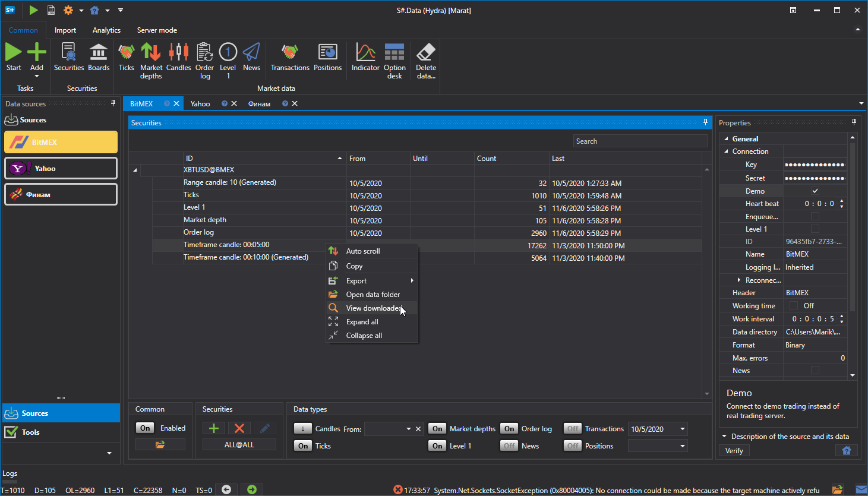Choose Copy in context menu
Image resolution: width=868 pixels, height=496 pixels.
click(x=373, y=266)
